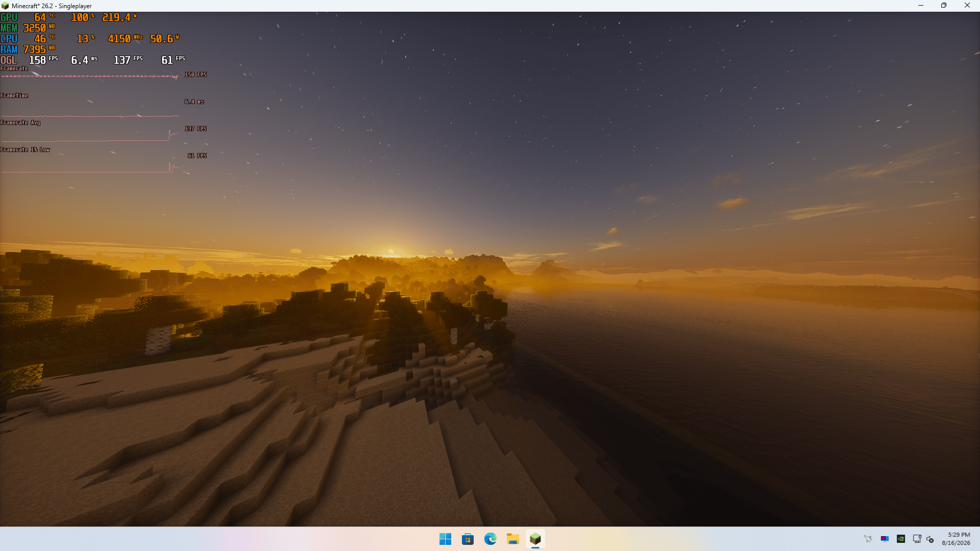This screenshot has width=980, height=551.
Task: Restore down the Minecraft window
Action: pyautogui.click(x=944, y=6)
